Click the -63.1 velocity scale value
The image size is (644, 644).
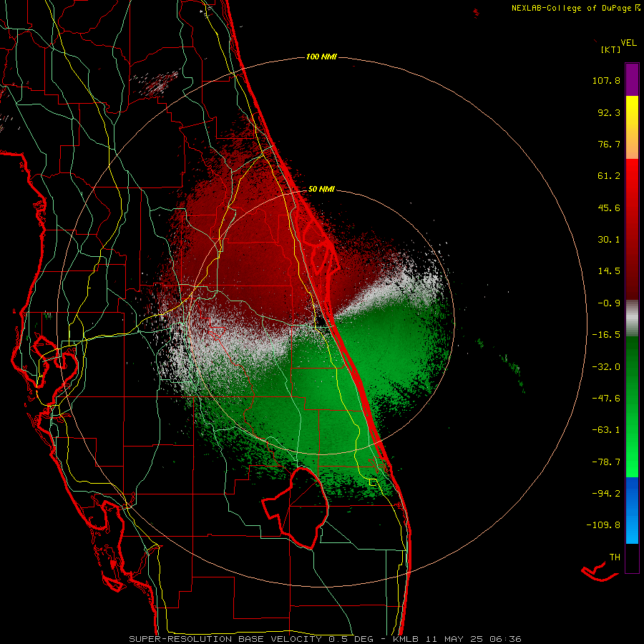tap(606, 430)
